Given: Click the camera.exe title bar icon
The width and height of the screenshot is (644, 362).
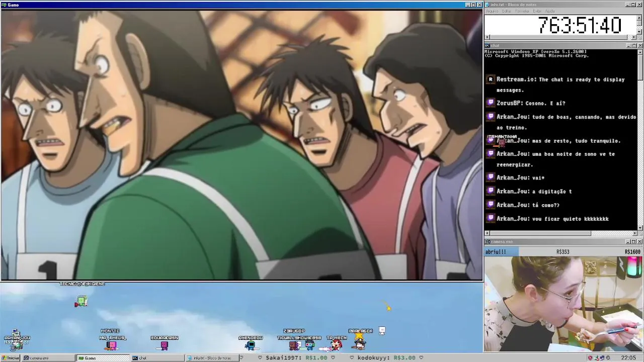Looking at the screenshot, I should (488, 242).
